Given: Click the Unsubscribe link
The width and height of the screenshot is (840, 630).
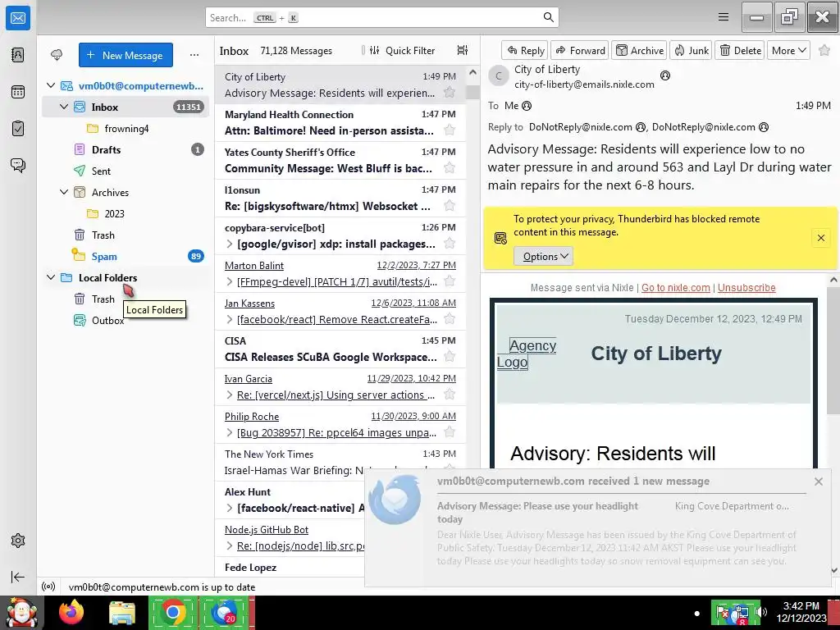Looking at the screenshot, I should [x=746, y=288].
